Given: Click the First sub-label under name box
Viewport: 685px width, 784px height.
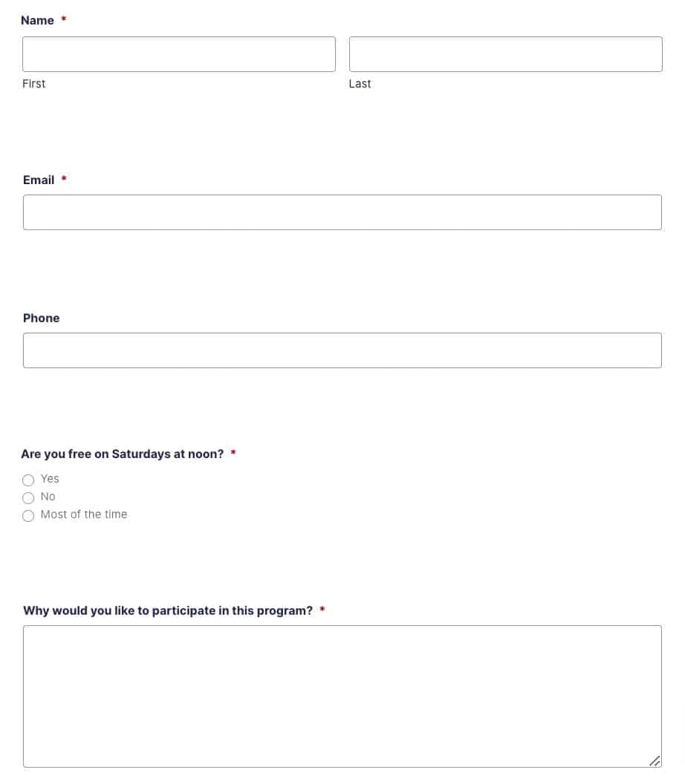Looking at the screenshot, I should [x=33, y=83].
